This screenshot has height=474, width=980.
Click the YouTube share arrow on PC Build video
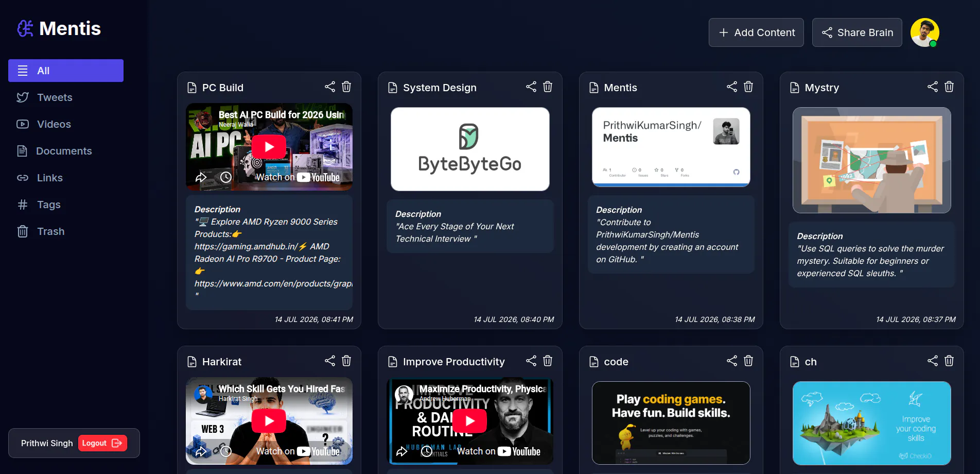[x=201, y=177]
